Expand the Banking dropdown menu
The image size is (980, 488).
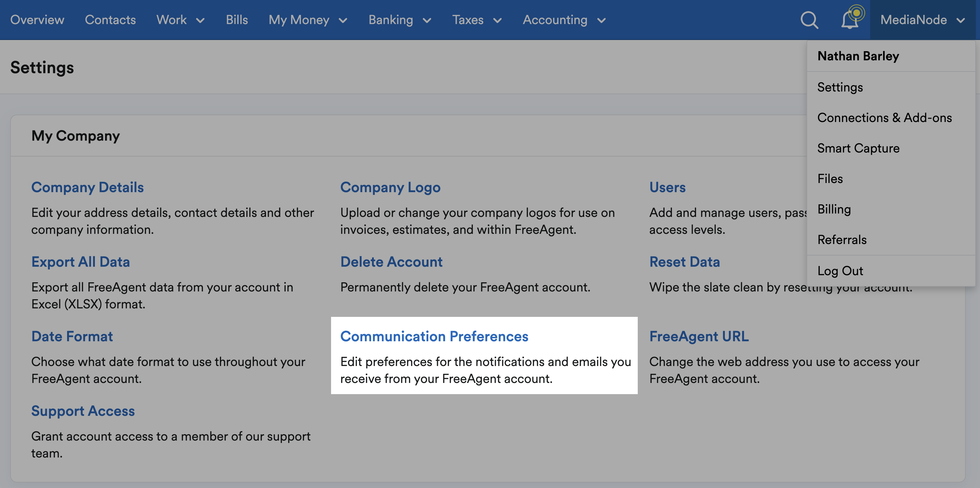(x=400, y=20)
